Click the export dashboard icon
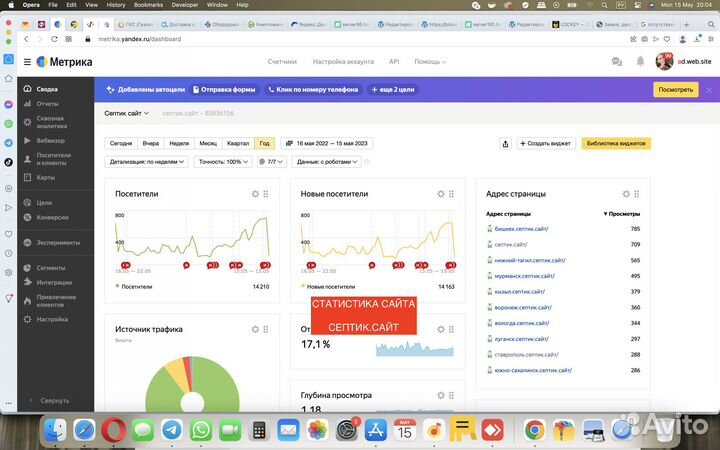 coord(505,144)
